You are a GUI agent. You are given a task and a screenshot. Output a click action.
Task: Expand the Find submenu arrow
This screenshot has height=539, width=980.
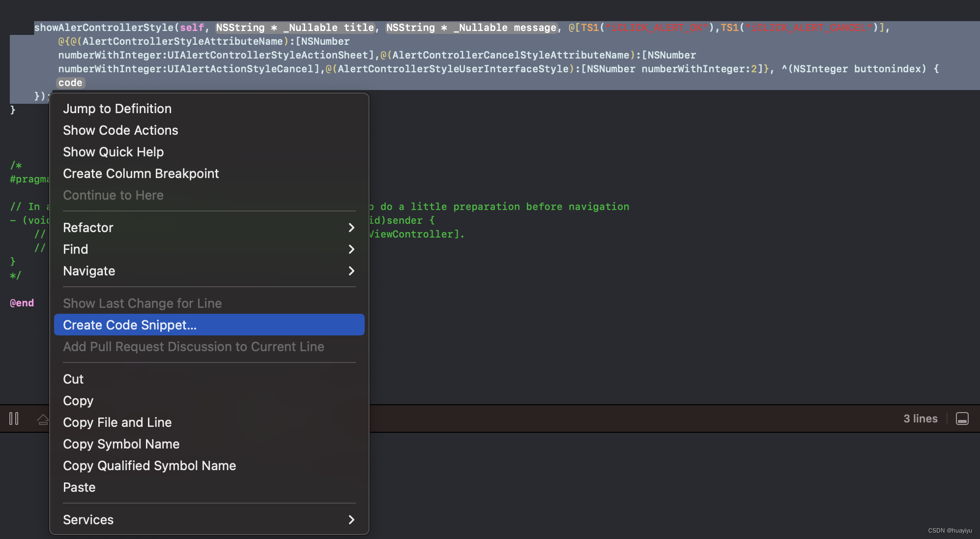[351, 249]
